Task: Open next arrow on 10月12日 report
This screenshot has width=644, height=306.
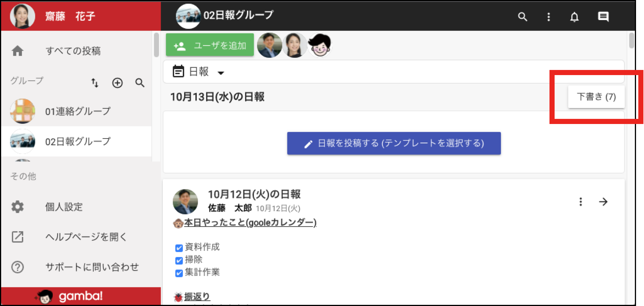Action: [603, 202]
